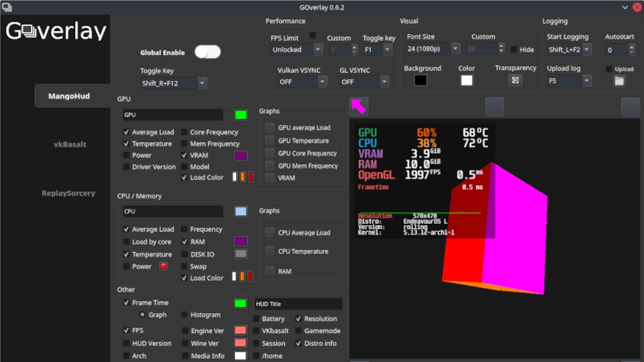Screen dimensions: 644x362
Task: Click the gray DISK IO color swatch
Action: [x=241, y=253]
